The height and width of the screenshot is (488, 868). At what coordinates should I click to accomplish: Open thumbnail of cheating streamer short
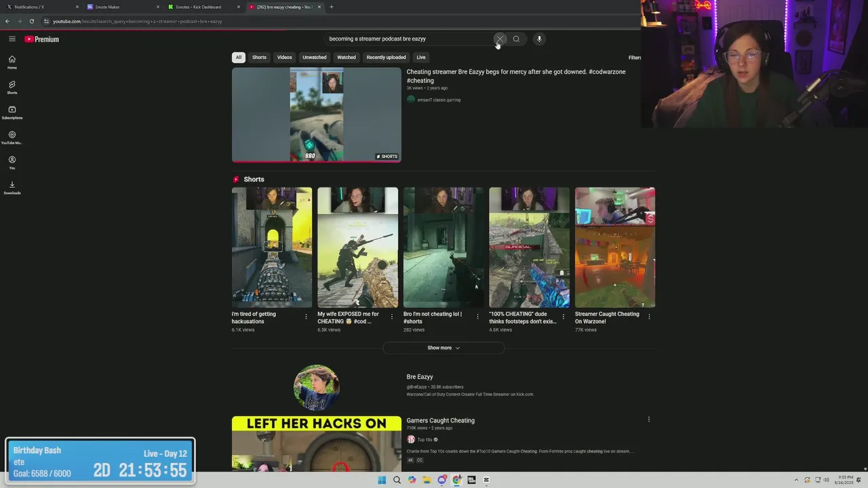[x=317, y=115]
